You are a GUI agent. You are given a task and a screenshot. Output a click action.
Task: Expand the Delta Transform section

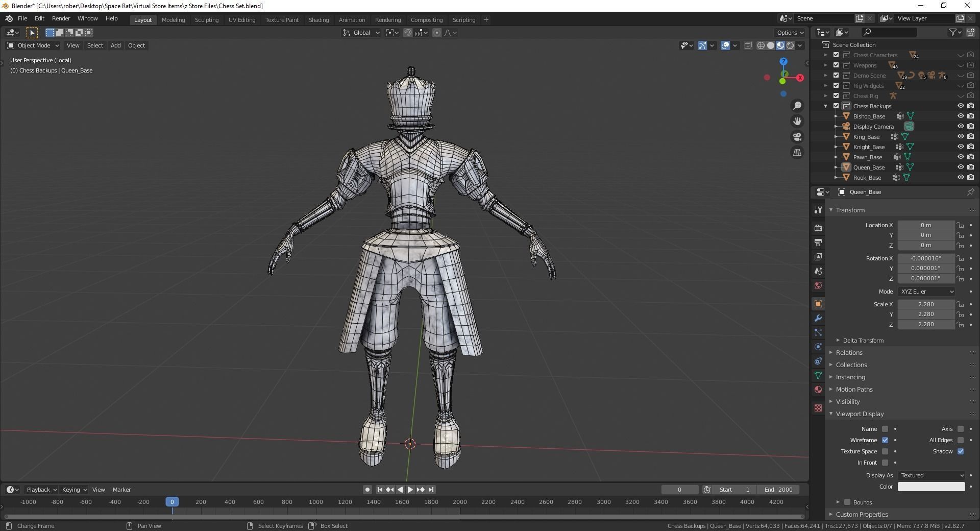pyautogui.click(x=863, y=341)
